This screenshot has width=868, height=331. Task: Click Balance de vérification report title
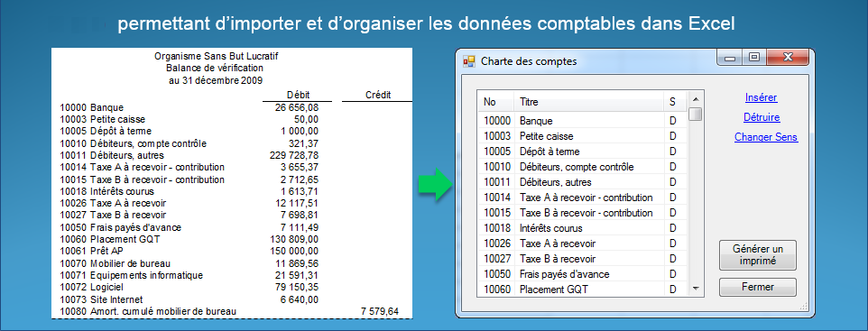pos(215,68)
